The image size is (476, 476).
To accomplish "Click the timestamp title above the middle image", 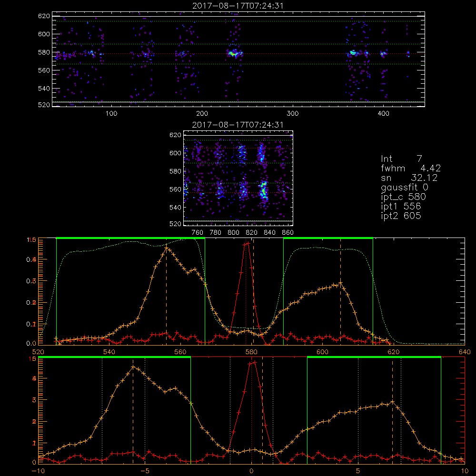I will point(238,125).
